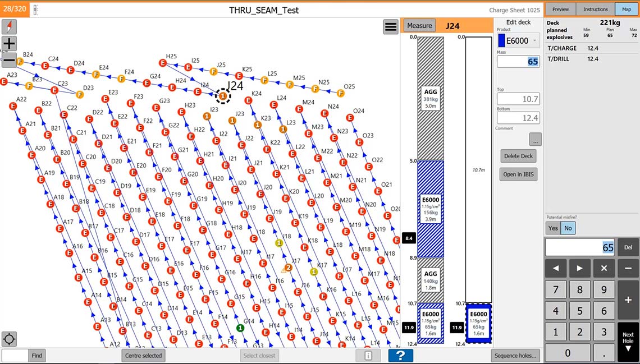
Task: Toggle the Measure mode button
Action: click(x=419, y=26)
